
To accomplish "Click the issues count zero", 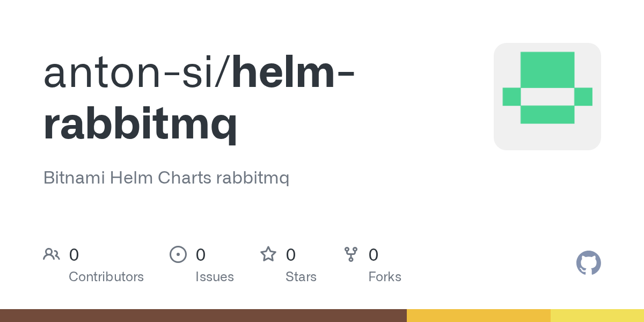I will coord(201,254).
